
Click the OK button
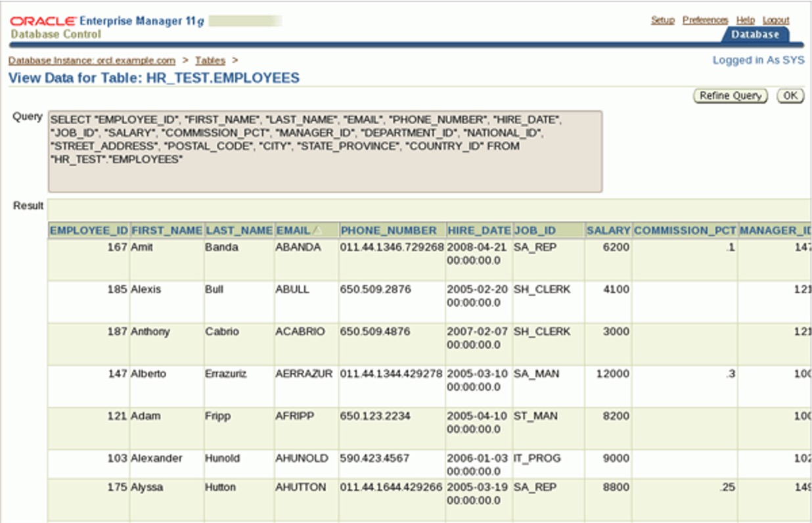pos(790,96)
